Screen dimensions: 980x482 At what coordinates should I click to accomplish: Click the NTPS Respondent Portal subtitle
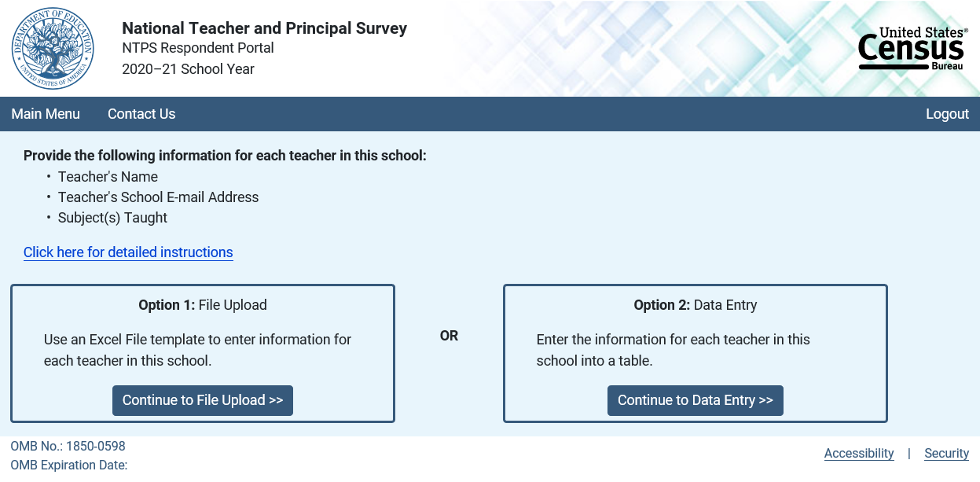198,48
